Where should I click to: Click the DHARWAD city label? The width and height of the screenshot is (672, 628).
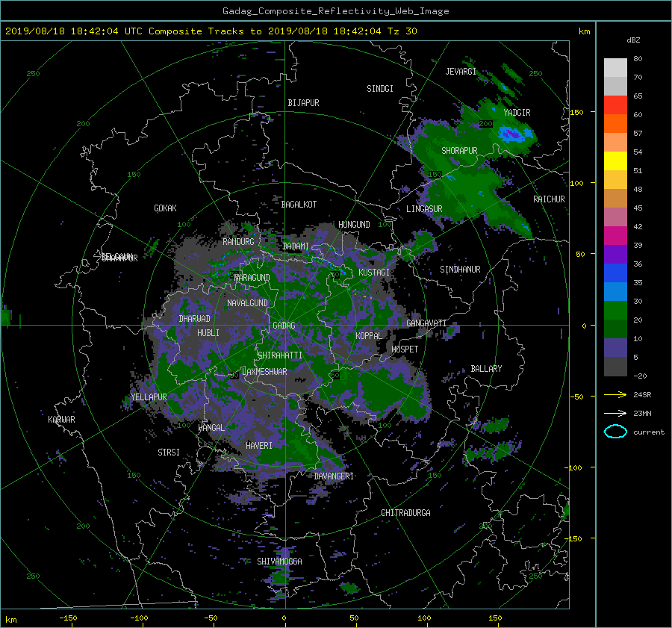(195, 319)
